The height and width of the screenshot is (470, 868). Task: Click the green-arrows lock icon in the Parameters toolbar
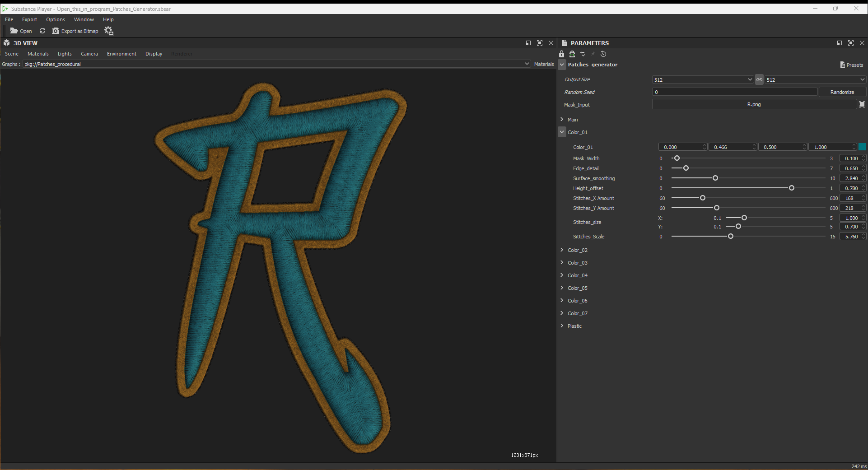tap(572, 54)
